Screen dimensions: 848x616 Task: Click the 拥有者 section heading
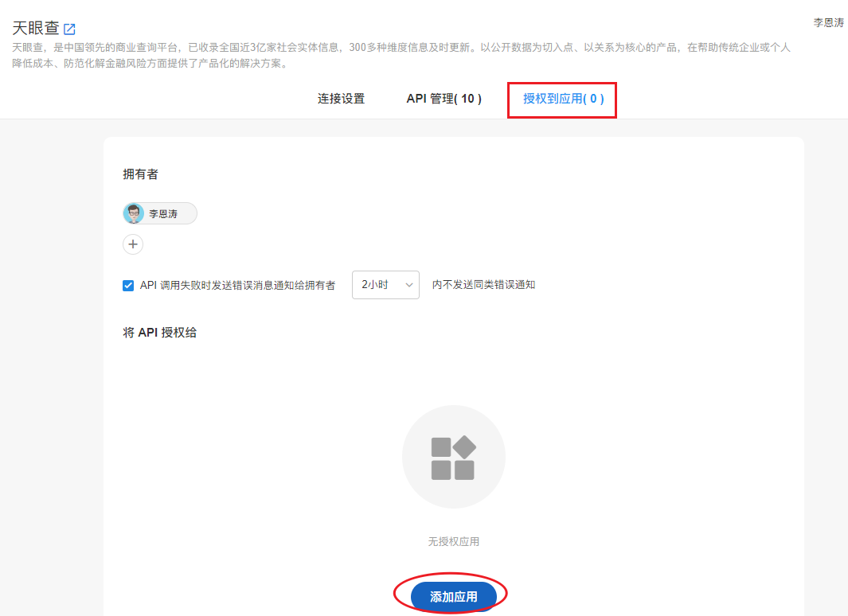(x=141, y=174)
